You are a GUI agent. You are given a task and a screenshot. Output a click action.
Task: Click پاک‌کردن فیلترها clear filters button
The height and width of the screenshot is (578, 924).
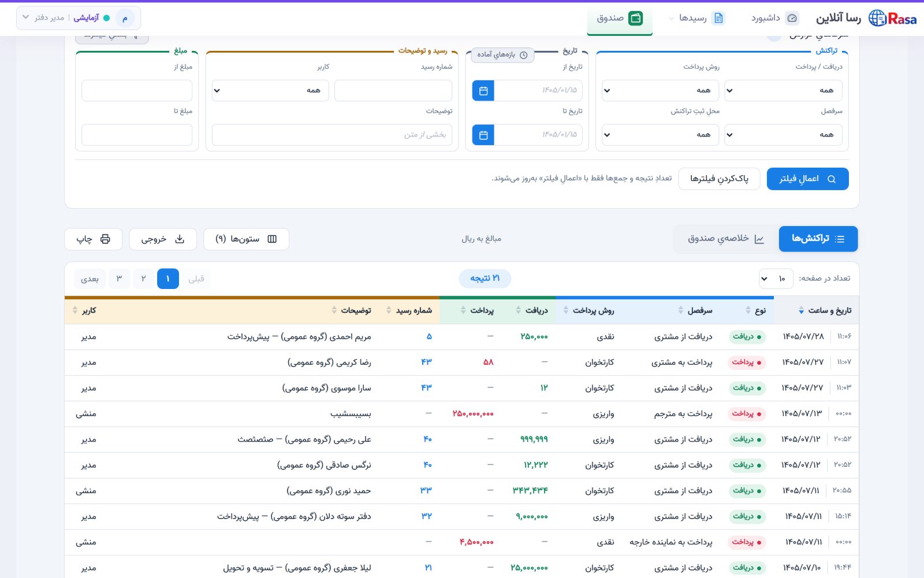pyautogui.click(x=719, y=179)
